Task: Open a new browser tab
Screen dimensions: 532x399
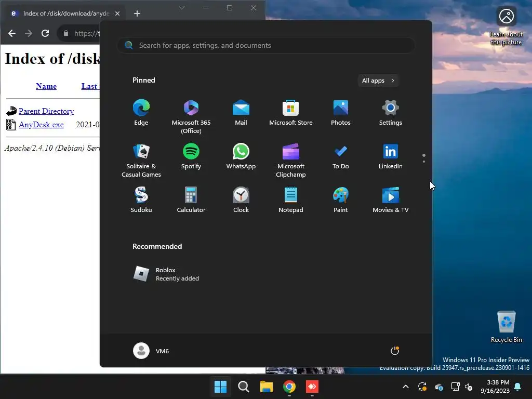Action: [137, 14]
